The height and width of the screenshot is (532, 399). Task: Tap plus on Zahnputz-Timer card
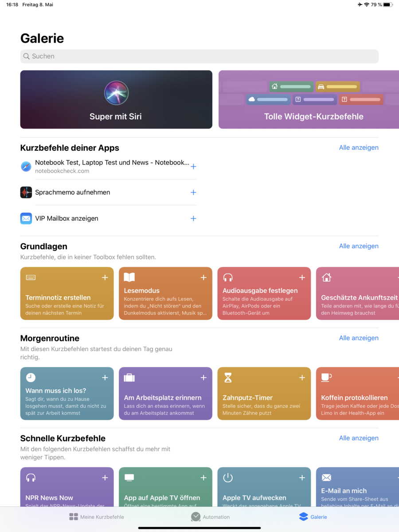point(302,378)
